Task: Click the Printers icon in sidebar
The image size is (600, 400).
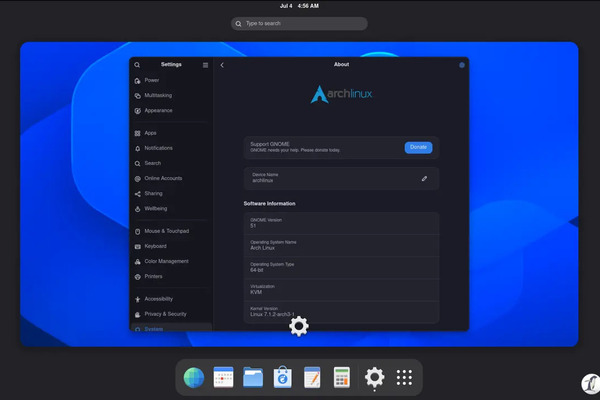Action: [x=138, y=277]
